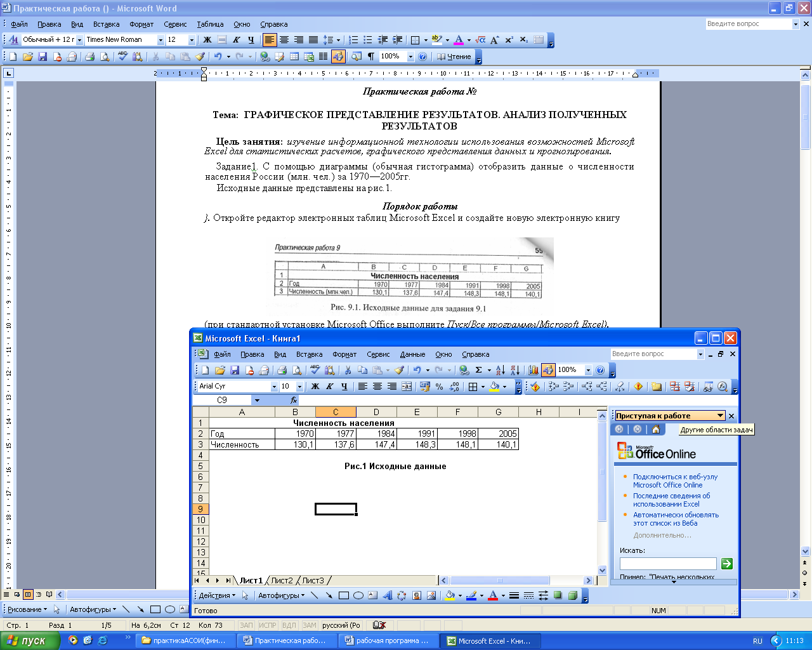Image resolution: width=812 pixels, height=650 pixels.
Task: Click Equation editor square-root icon in Word
Action: tap(480, 39)
